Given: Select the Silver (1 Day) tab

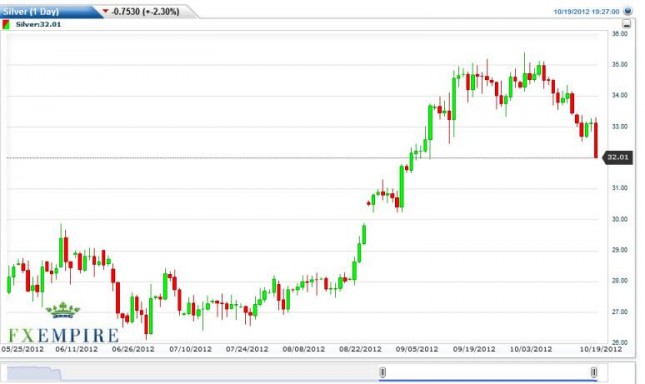Looking at the screenshot, I should [31, 11].
